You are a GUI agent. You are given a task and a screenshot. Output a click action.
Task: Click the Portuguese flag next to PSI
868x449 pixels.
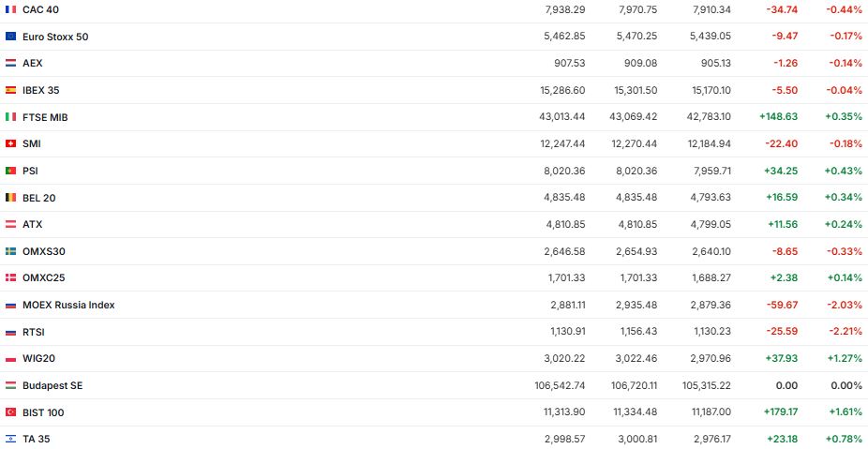(x=10, y=171)
